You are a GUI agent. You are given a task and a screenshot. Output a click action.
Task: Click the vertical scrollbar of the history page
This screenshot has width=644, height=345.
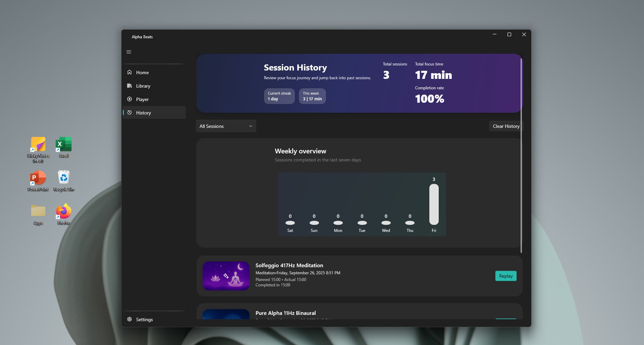[521, 155]
